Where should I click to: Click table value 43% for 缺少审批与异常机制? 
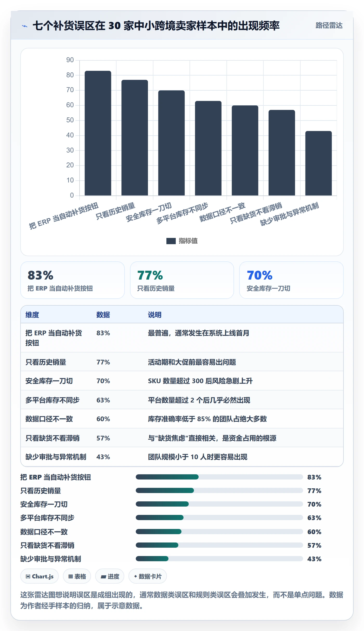(103, 457)
